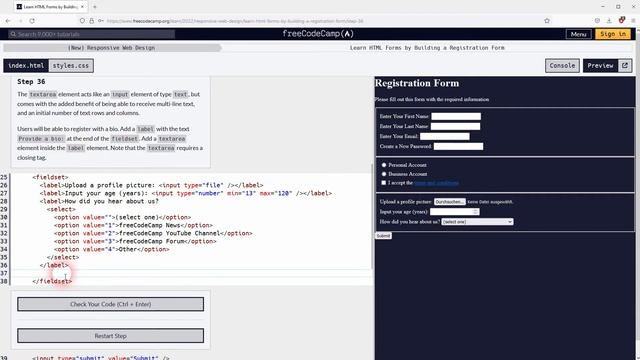Click the shield tracking protection icon

[82, 21]
